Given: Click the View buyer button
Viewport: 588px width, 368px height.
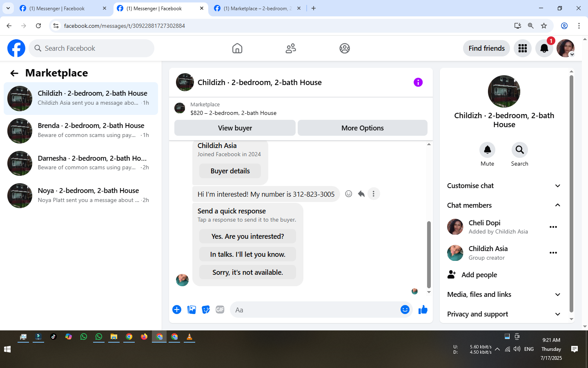Looking at the screenshot, I should tap(235, 128).
